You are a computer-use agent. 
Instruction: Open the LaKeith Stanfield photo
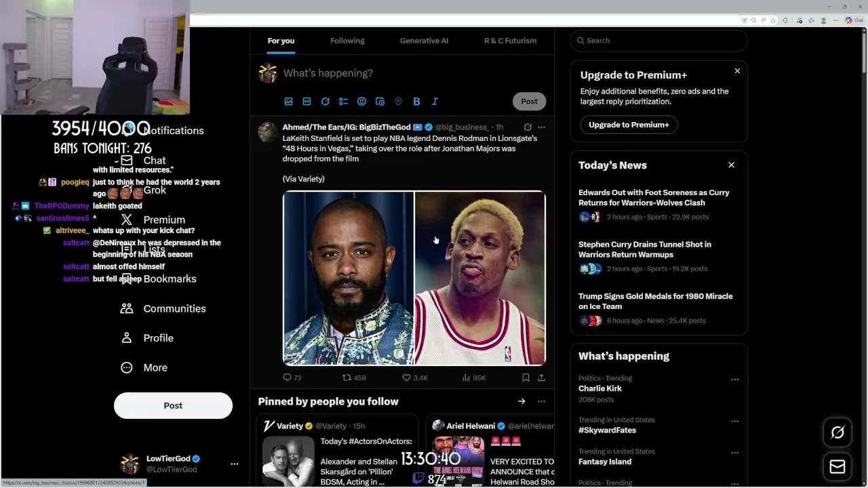[x=348, y=278]
